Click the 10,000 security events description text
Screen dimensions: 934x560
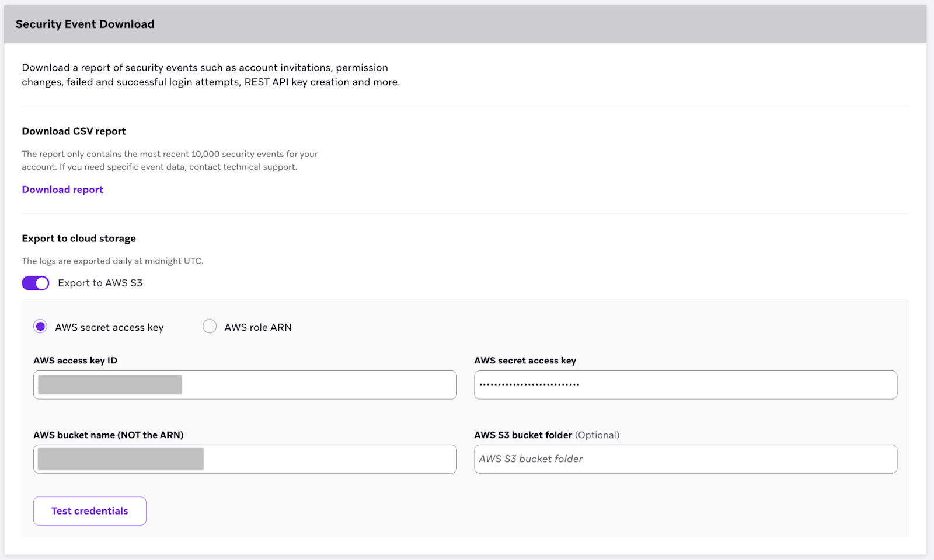tap(169, 160)
